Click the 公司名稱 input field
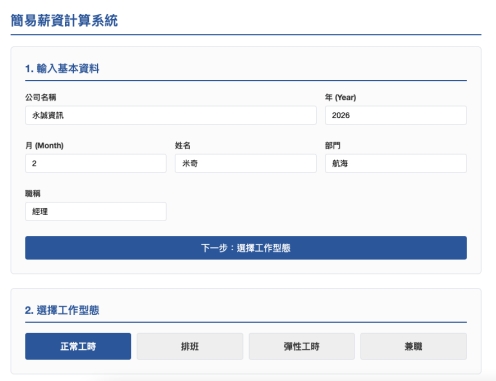The image size is (496, 381). (x=171, y=115)
